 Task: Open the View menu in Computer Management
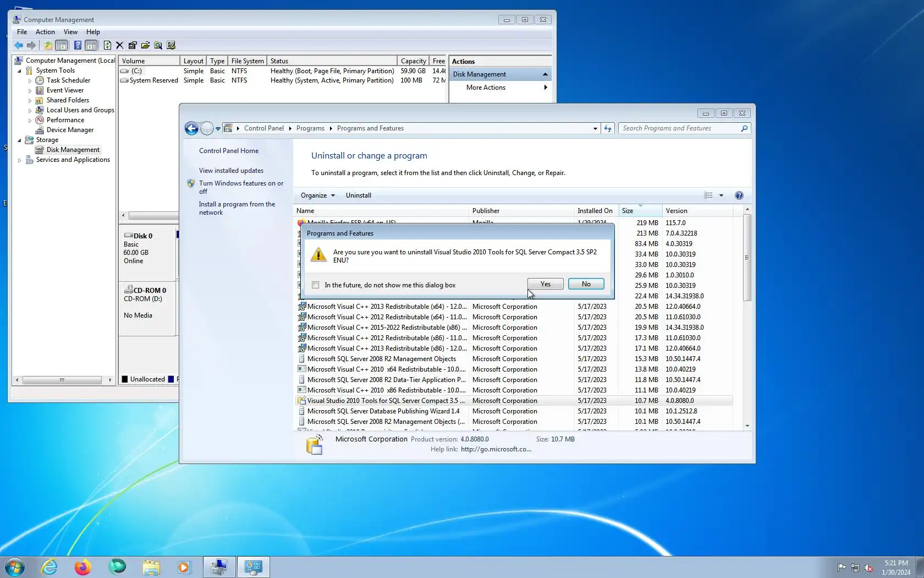(x=70, y=32)
